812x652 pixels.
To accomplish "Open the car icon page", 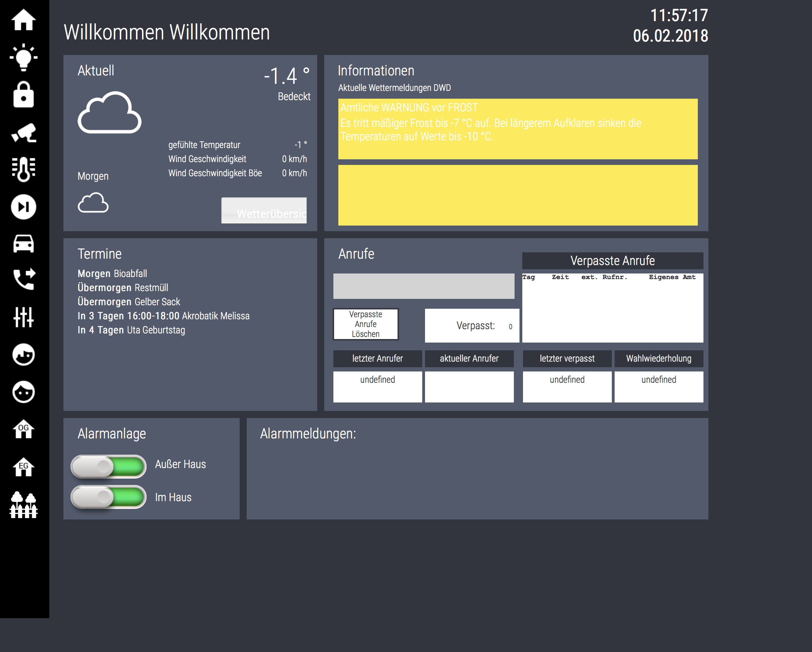I will pyautogui.click(x=24, y=244).
